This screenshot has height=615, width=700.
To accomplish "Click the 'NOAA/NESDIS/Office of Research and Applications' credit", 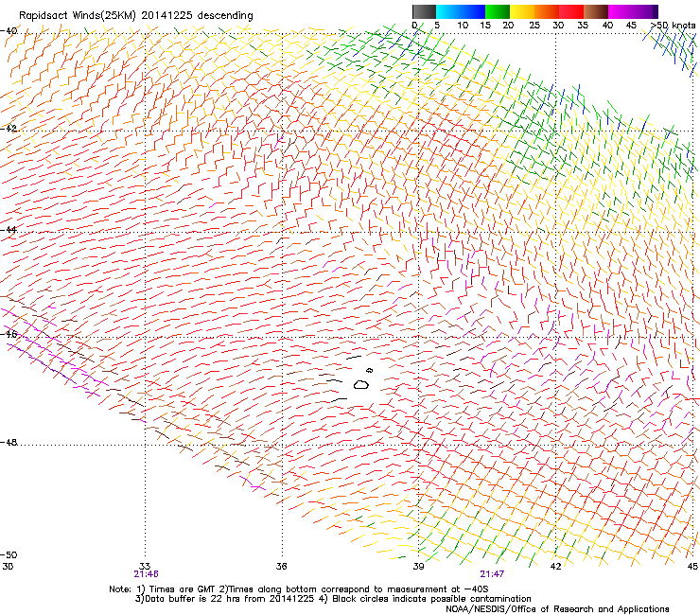I will tap(557, 609).
